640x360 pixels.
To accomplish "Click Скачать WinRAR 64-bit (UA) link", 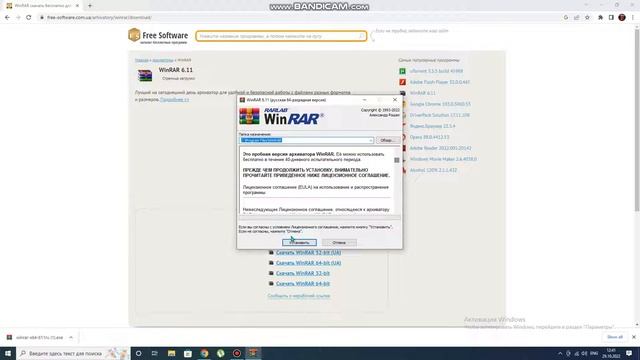I will [x=308, y=263].
